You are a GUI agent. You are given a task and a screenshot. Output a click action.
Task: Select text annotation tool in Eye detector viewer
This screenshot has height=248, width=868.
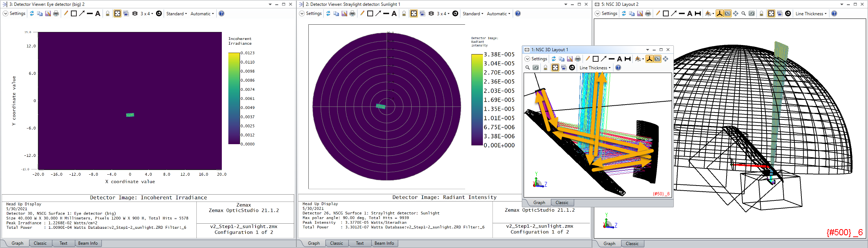coord(98,13)
